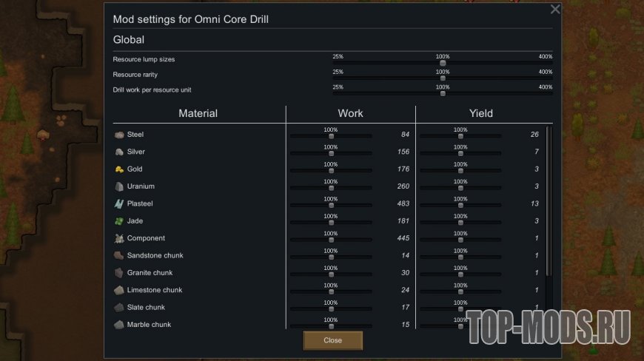The image size is (644, 361).
Task: Click the Plasteel Work slider handle
Action: pyautogui.click(x=331, y=204)
